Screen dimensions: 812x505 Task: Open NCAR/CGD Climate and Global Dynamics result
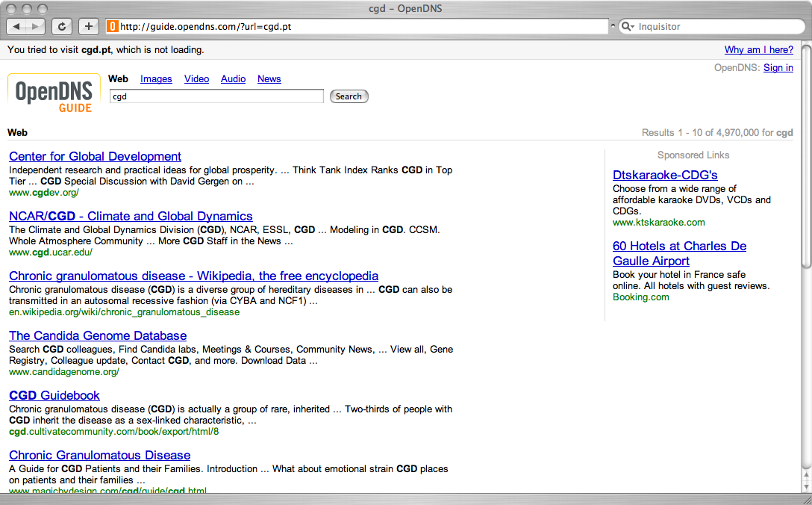(x=131, y=216)
